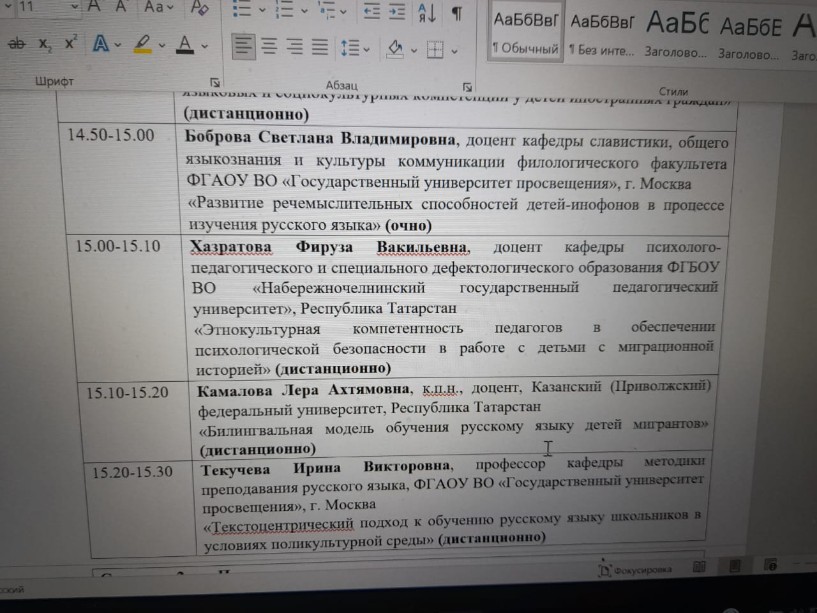Apply the Обычный style
The image size is (817, 613).
click(524, 34)
